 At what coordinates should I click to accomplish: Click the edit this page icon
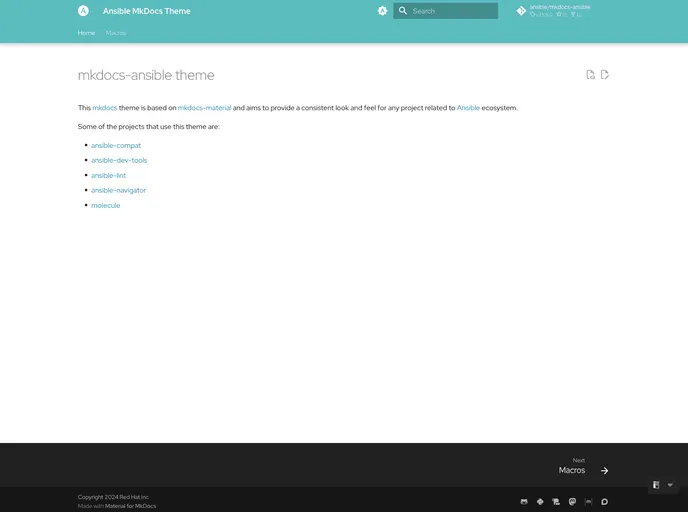(605, 75)
